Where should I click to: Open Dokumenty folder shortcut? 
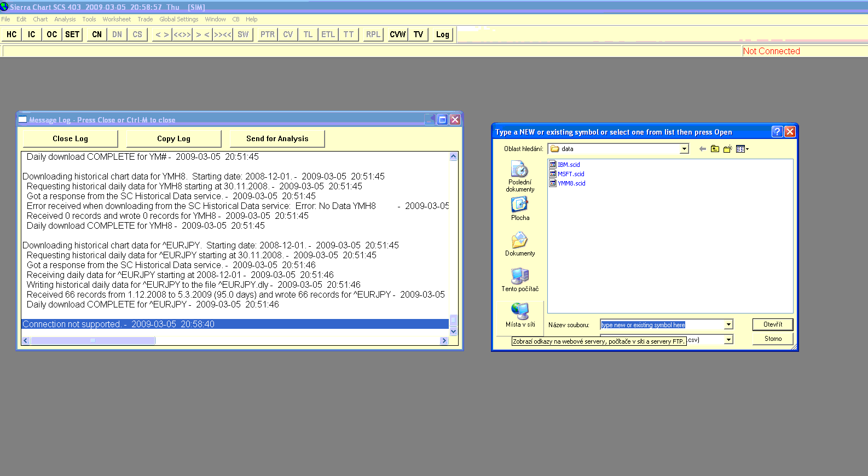519,244
